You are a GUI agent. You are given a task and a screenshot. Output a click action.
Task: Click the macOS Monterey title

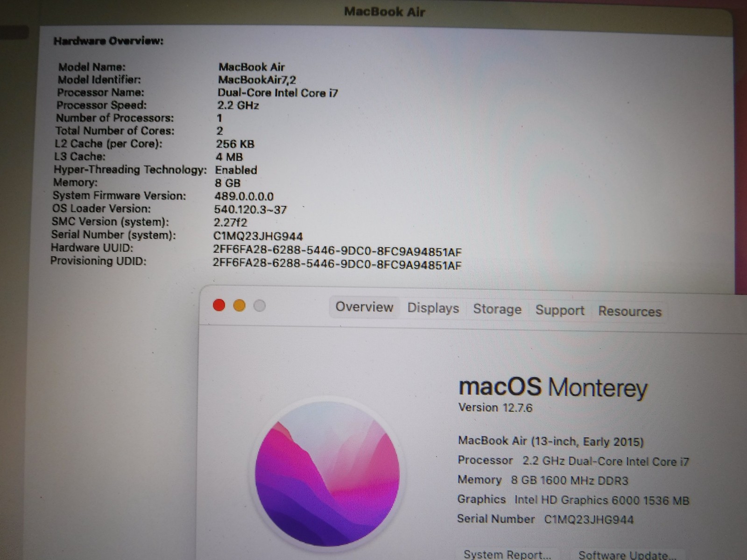pos(553,388)
